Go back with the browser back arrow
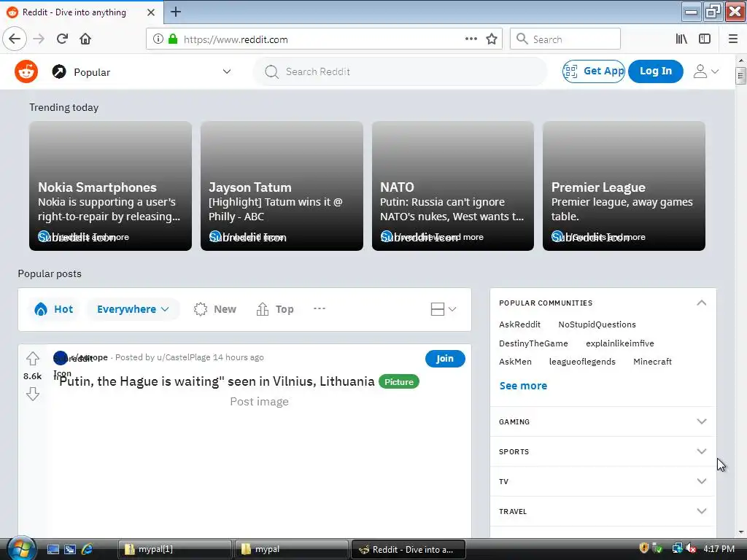This screenshot has width=747, height=560. [15, 39]
